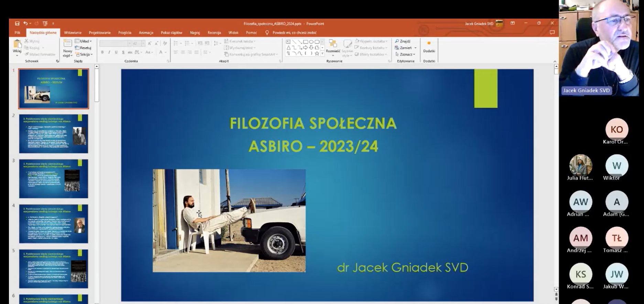Open the Plik file tab
Viewport: 644px width, 304px height.
(18, 33)
